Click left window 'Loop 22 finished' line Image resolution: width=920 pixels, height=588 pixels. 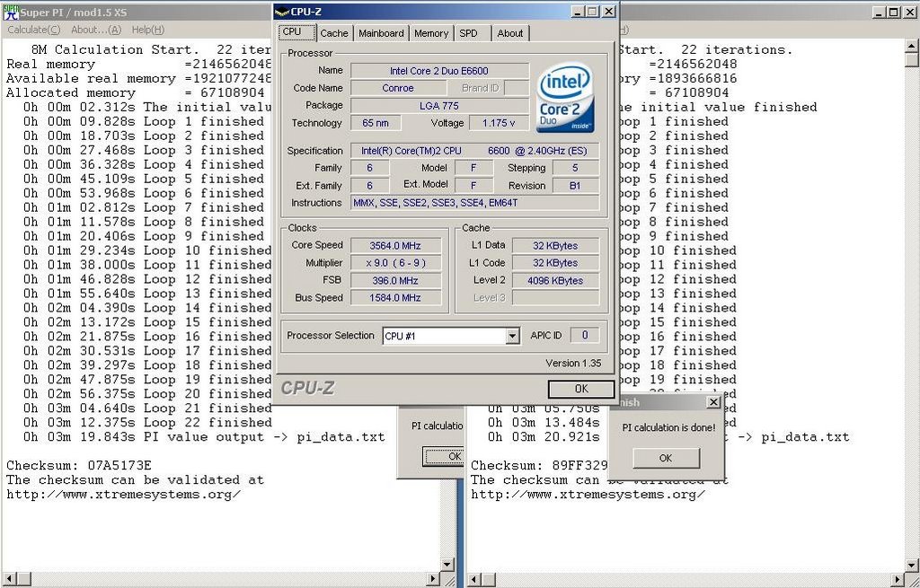[x=147, y=423]
